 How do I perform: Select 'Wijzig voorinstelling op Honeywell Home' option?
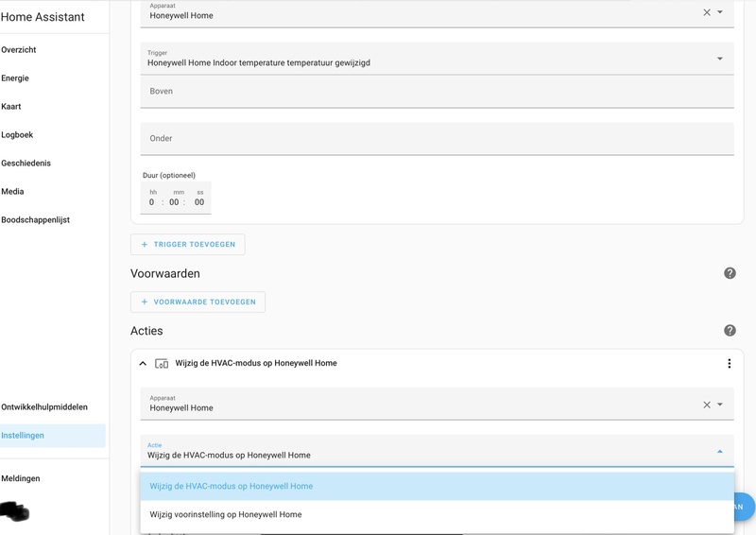pos(226,514)
